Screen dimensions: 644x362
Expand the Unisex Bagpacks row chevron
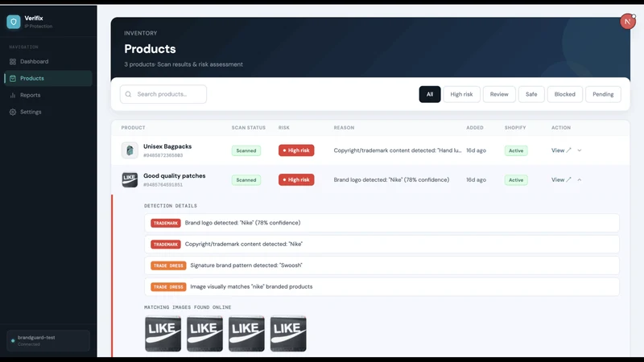580,150
